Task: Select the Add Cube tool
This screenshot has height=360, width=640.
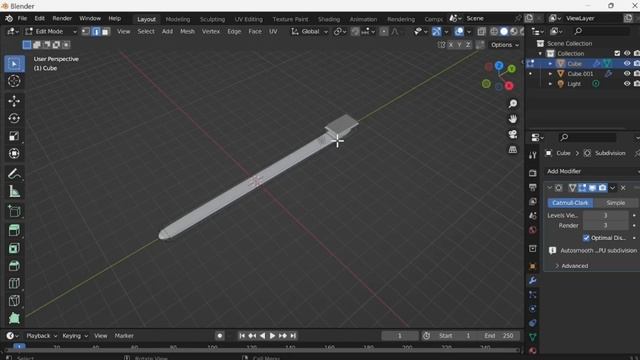Action: pyautogui.click(x=14, y=211)
